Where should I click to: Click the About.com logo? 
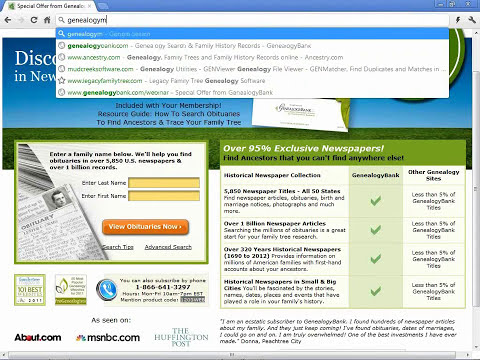(38, 338)
